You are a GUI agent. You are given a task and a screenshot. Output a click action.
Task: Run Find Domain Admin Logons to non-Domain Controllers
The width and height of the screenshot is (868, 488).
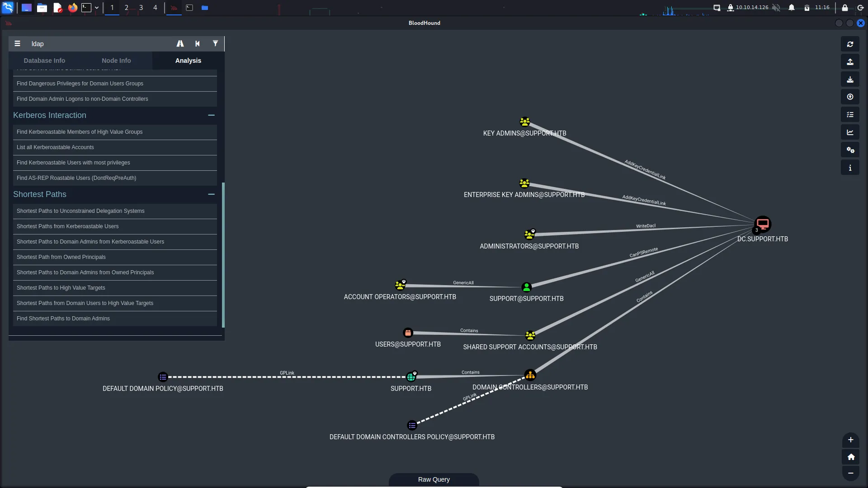point(115,99)
